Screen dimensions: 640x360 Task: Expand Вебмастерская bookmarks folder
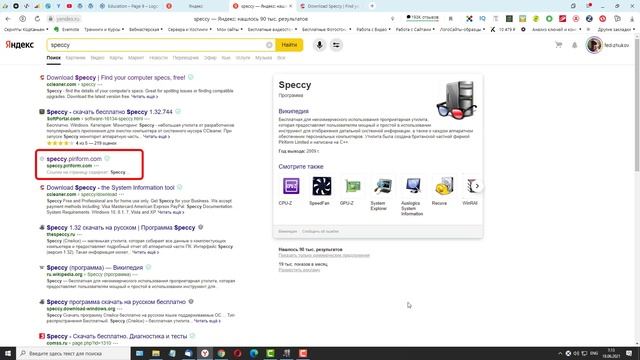pos(146,29)
